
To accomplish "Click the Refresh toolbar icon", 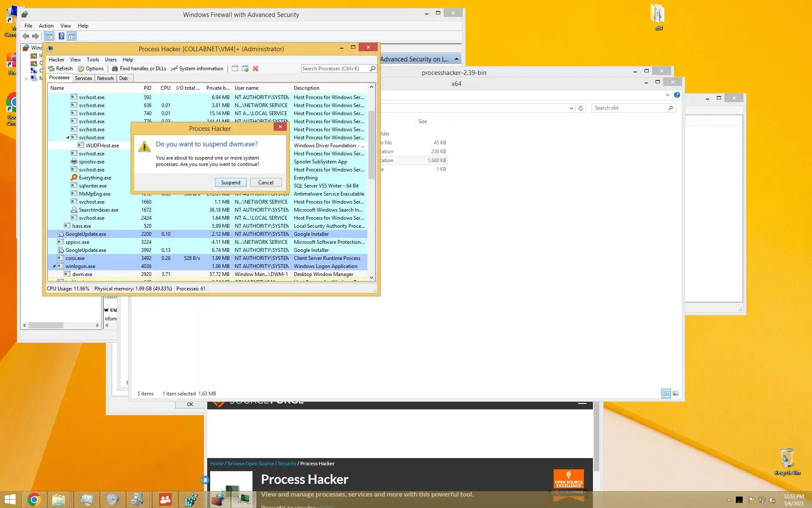I will coord(52,69).
